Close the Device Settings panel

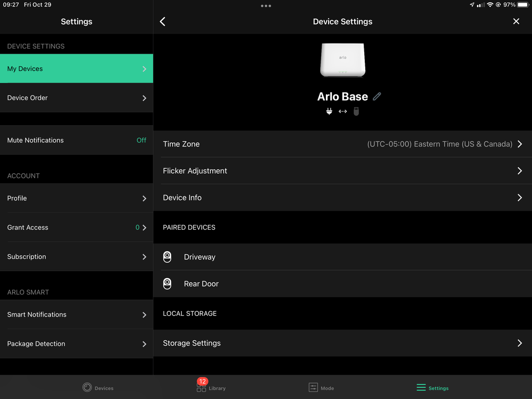[516, 21]
